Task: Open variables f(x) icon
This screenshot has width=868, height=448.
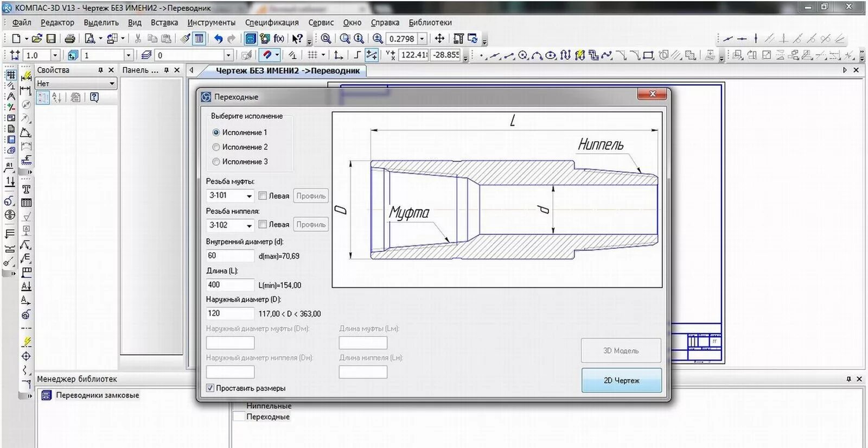Action: coord(279,39)
